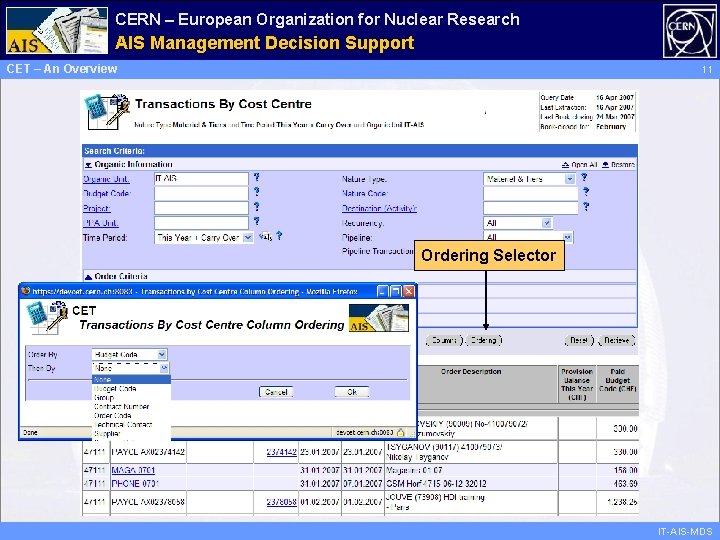Click the AIS logo in the slide header

[57, 30]
